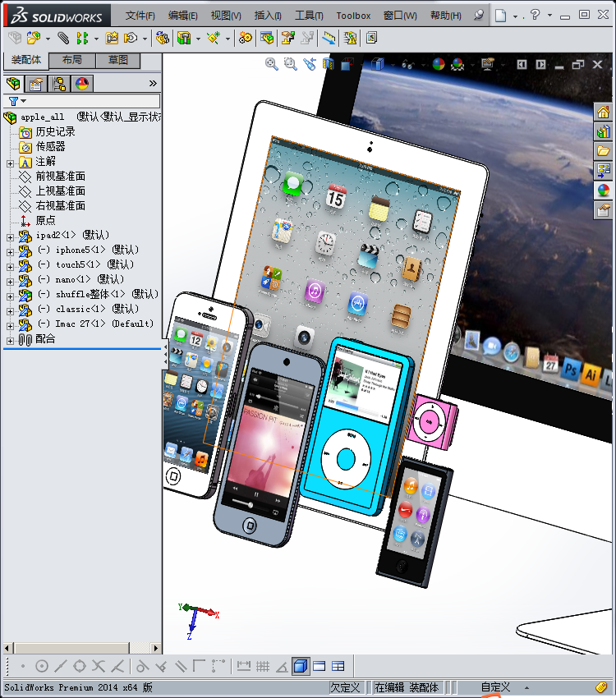
Task: Select the 原点 origin item
Action: [x=45, y=220]
